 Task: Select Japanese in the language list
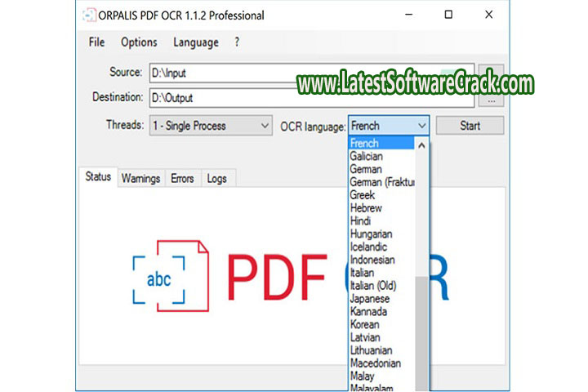pos(368,299)
